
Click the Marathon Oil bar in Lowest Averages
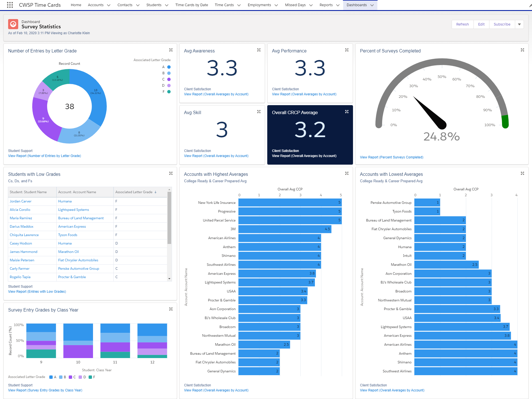tap(447, 264)
